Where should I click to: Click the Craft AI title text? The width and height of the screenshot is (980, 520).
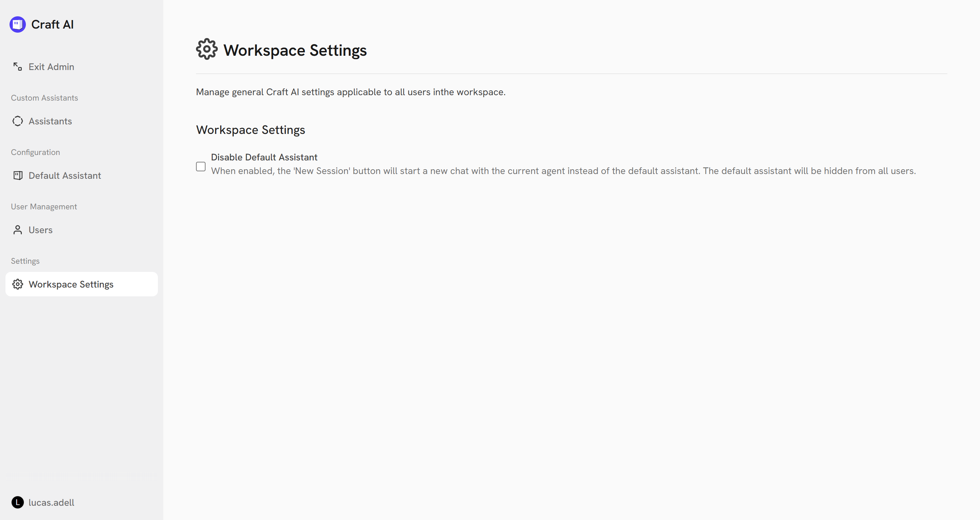pyautogui.click(x=52, y=24)
